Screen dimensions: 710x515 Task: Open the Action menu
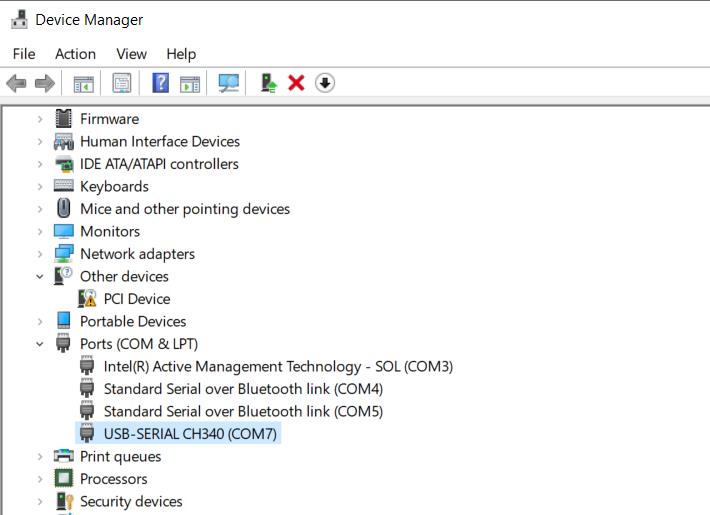point(75,54)
